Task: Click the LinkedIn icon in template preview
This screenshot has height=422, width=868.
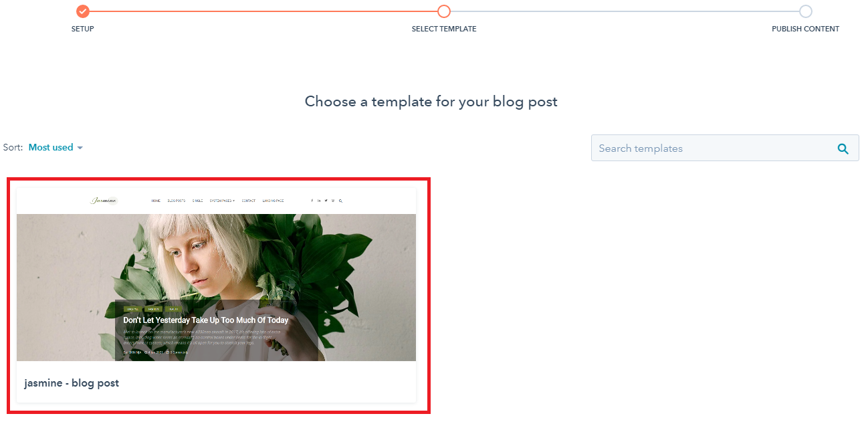Action: tap(319, 201)
